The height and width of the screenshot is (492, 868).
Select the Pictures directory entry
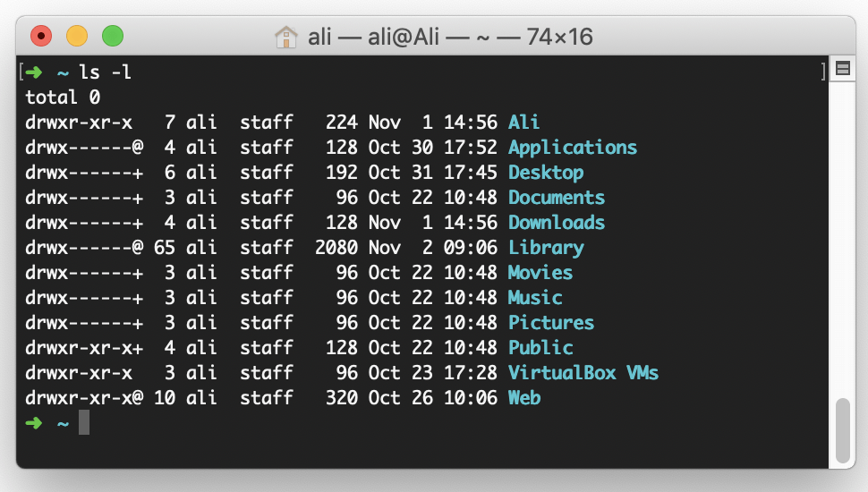[551, 323]
